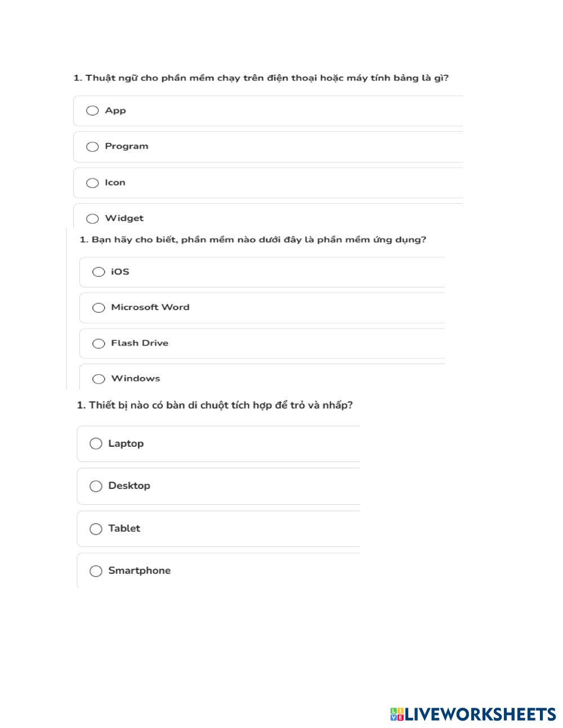Screen dimensions: 563x728
Task: Select the Tablet radio button
Action: [96, 529]
